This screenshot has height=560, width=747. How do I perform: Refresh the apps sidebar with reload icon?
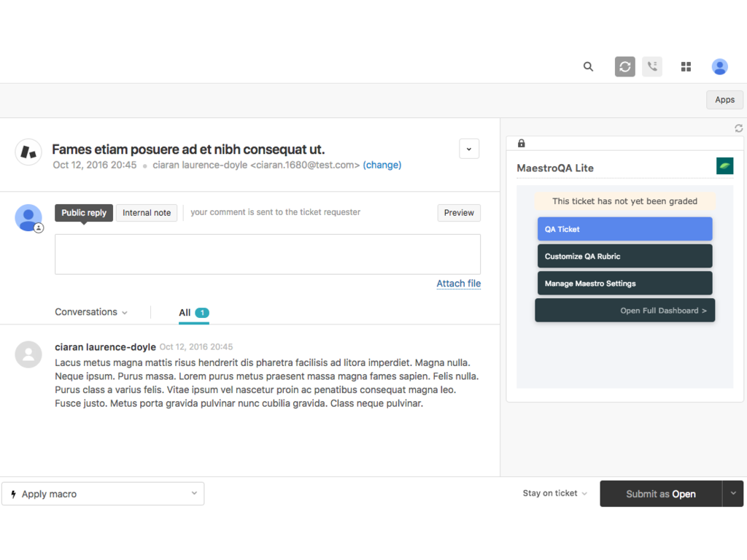tap(738, 128)
